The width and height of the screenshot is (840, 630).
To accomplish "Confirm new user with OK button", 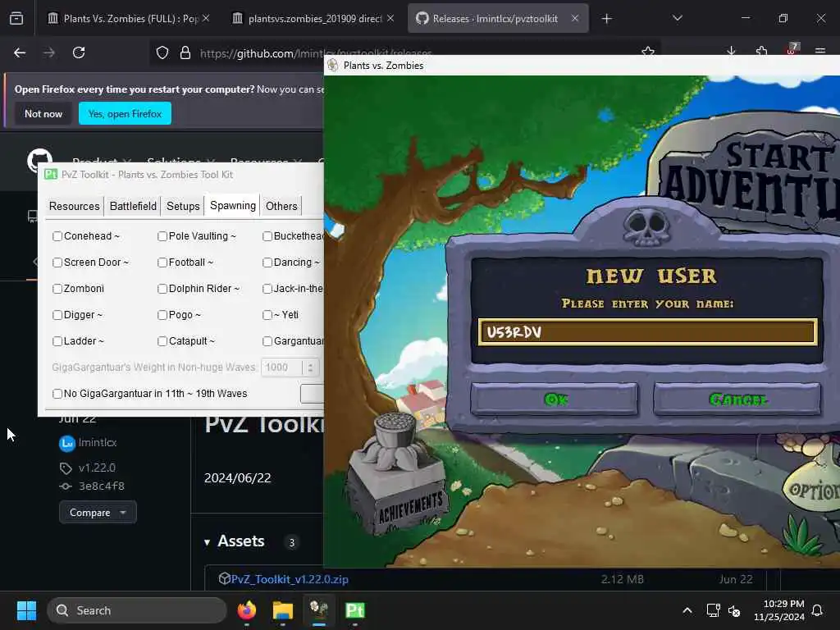I will click(555, 399).
